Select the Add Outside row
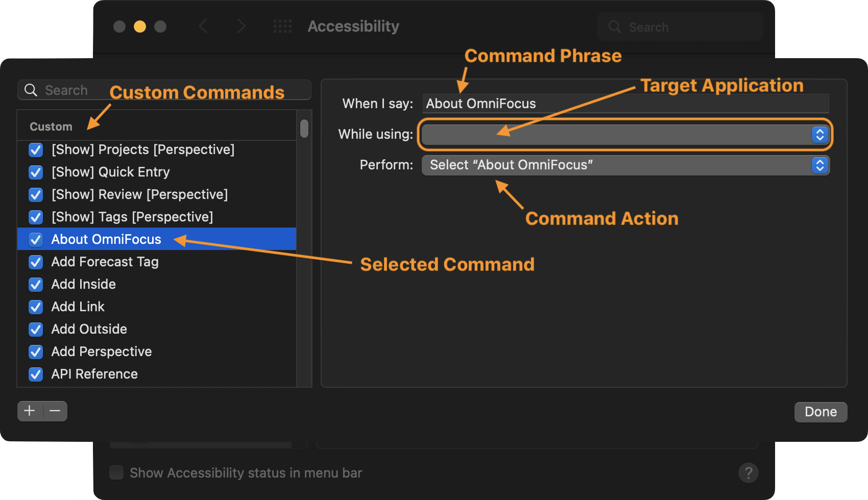Viewport: 868px width, 500px height. pyautogui.click(x=157, y=329)
